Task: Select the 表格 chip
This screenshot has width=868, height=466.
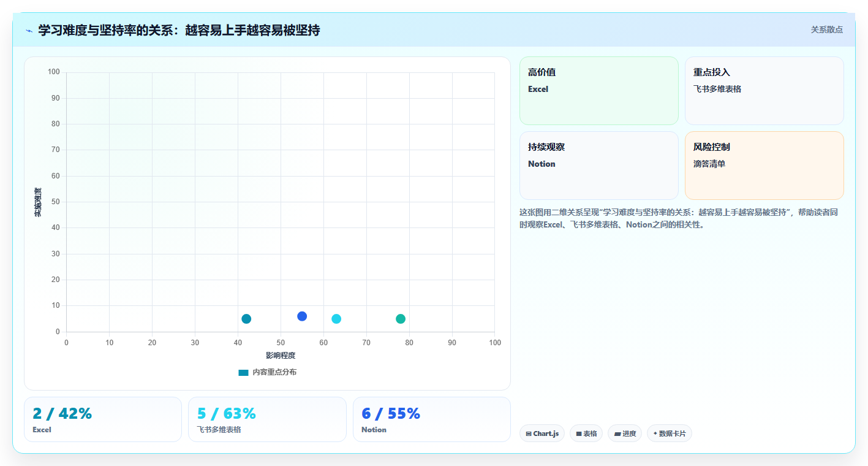Action: (586, 434)
